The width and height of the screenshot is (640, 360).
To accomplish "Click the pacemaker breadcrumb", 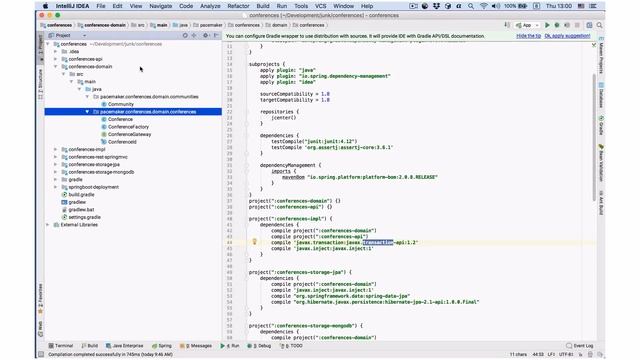I will coord(208,25).
